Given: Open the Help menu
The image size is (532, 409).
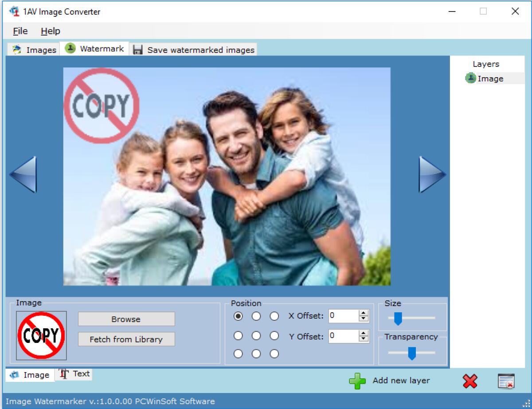Looking at the screenshot, I should (x=50, y=31).
